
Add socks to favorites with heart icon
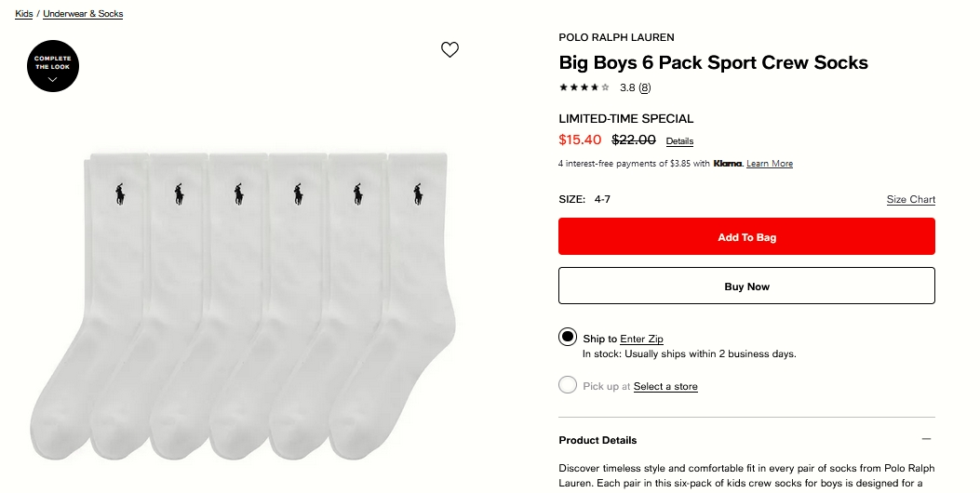[x=450, y=50]
